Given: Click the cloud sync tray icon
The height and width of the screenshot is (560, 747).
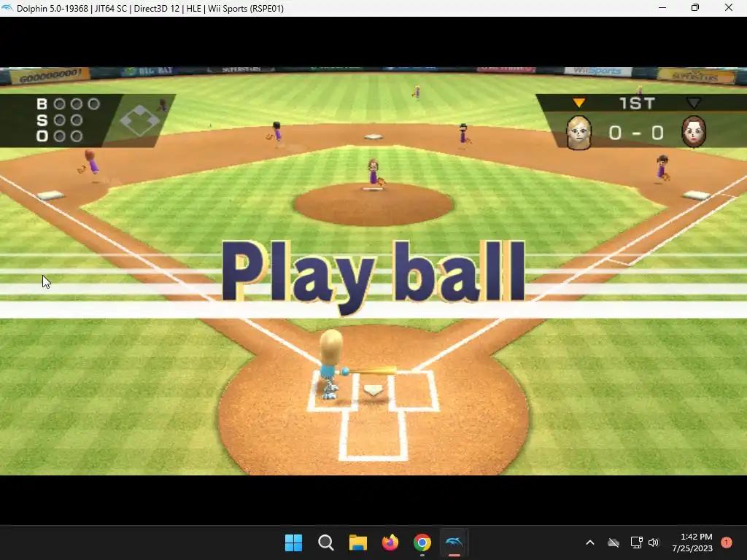Looking at the screenshot, I should [614, 542].
